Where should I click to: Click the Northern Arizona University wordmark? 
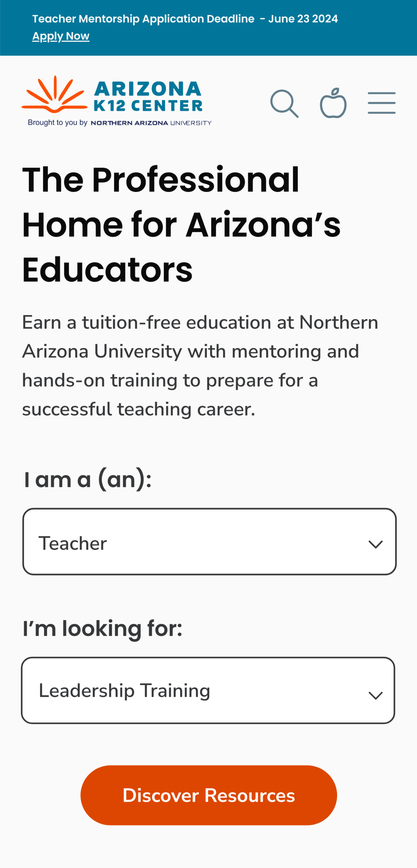click(x=151, y=123)
